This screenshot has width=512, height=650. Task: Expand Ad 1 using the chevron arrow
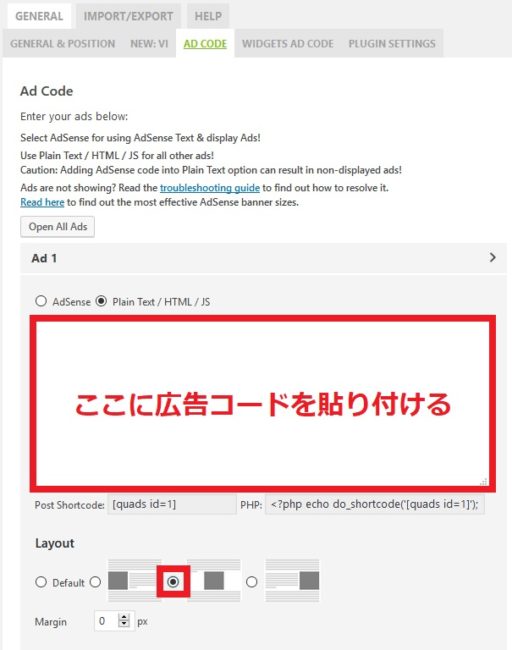[493, 257]
